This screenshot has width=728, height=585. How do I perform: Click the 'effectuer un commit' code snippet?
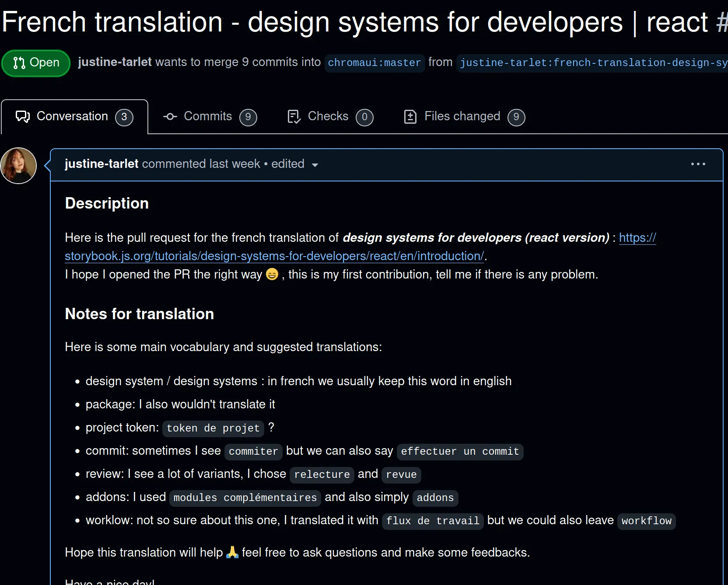(460, 452)
